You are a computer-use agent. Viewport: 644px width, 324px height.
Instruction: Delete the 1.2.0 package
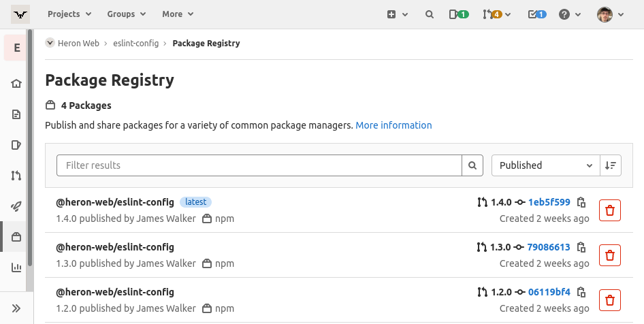pyautogui.click(x=610, y=300)
